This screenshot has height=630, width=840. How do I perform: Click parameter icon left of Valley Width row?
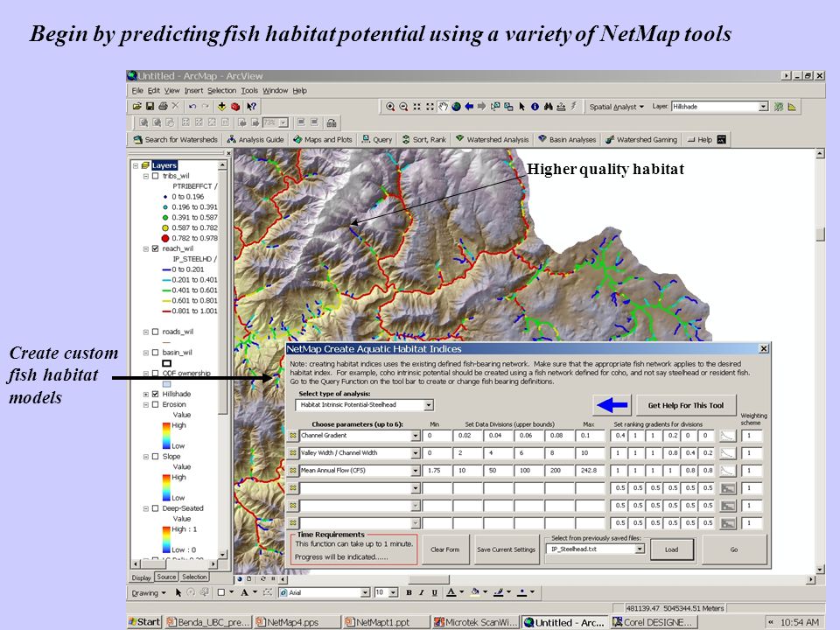click(x=293, y=453)
